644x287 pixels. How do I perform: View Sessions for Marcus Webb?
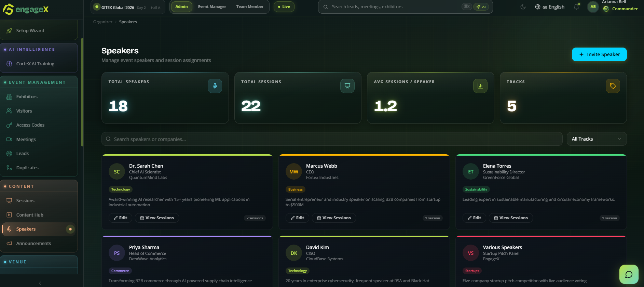click(334, 218)
